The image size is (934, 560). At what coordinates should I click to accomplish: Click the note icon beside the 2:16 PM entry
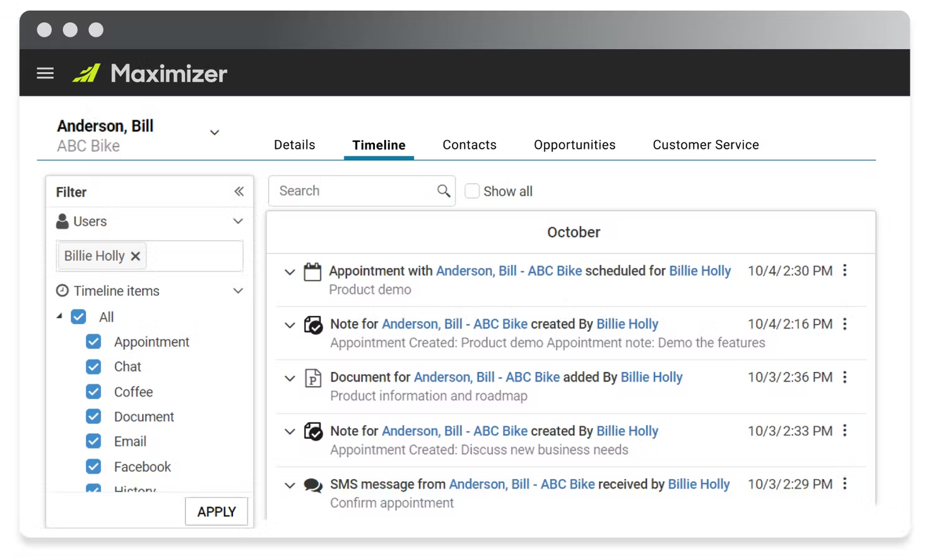tap(312, 324)
